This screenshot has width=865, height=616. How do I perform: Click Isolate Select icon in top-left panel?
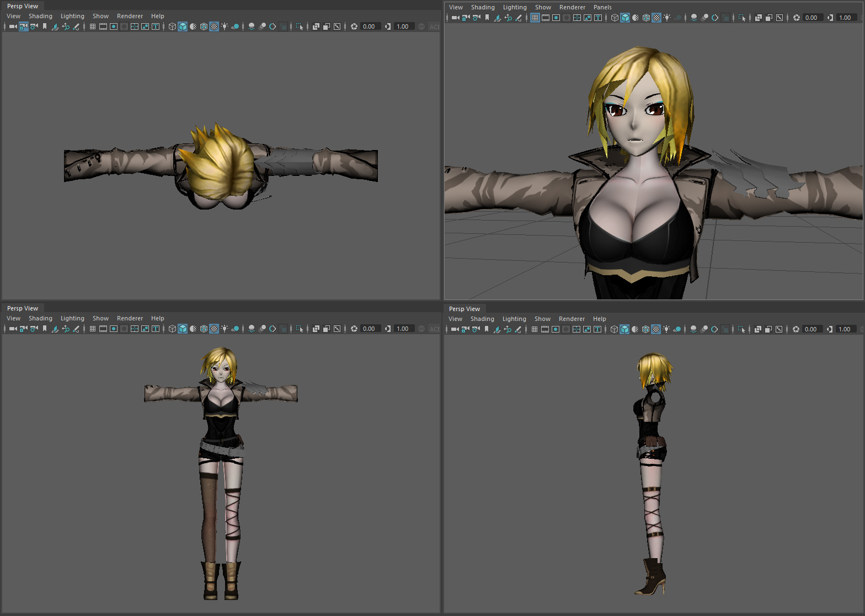pyautogui.click(x=300, y=26)
